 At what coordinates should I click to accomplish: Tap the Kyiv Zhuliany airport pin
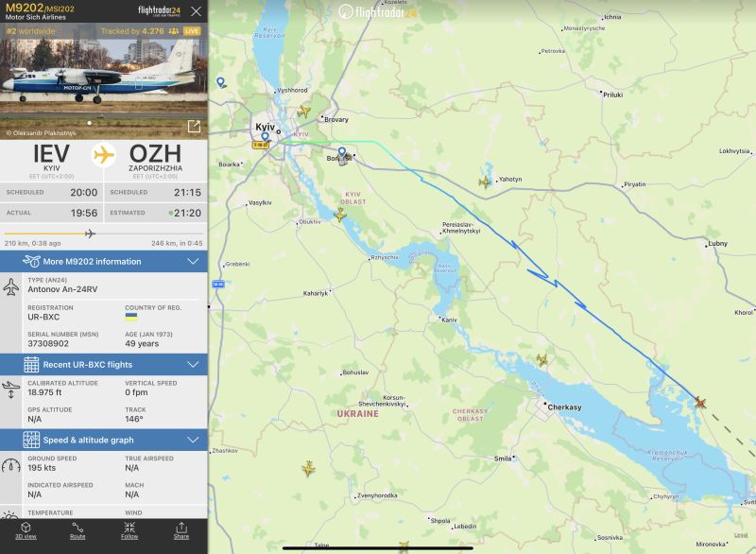coord(265,137)
